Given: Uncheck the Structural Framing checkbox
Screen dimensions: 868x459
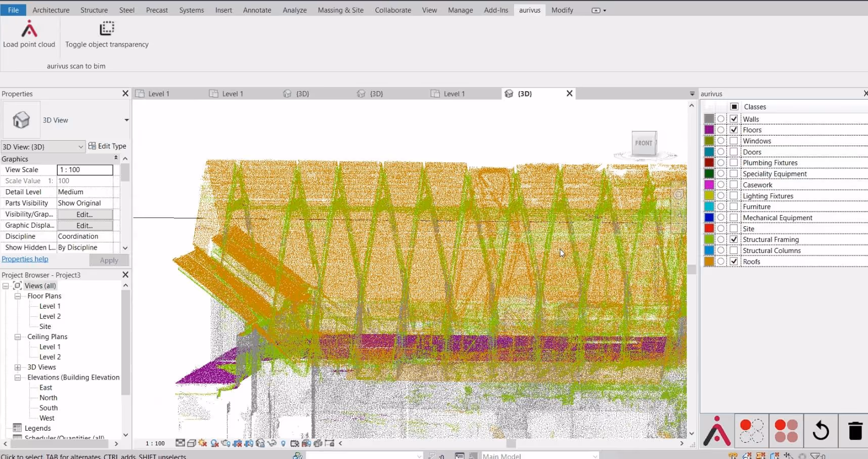Looking at the screenshot, I should click(x=734, y=239).
